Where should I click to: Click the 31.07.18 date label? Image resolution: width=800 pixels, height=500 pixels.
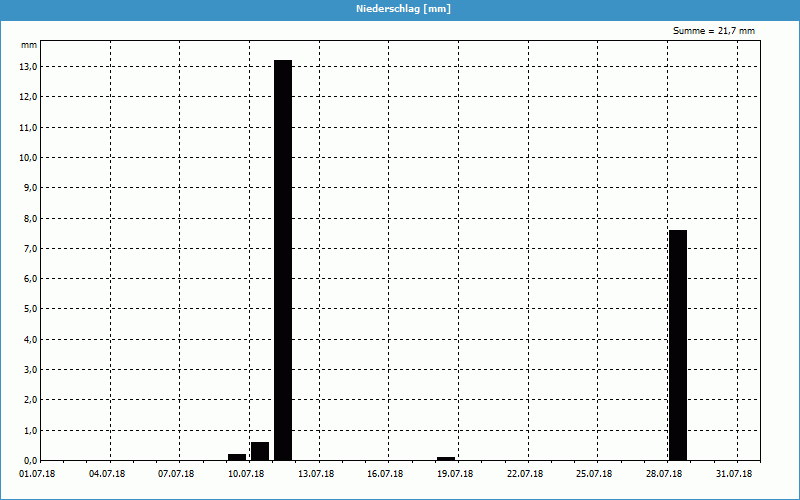(734, 474)
